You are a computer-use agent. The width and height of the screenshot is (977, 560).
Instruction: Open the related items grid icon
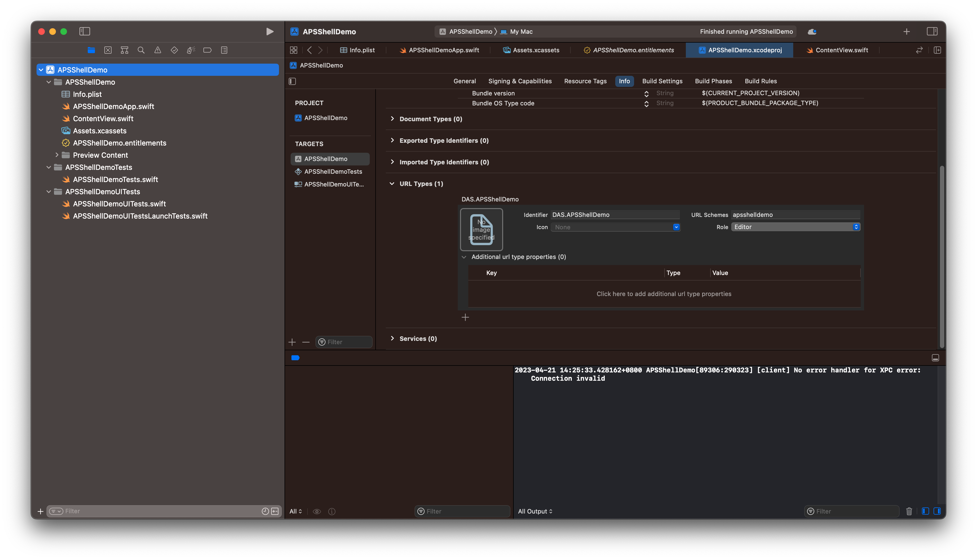(x=293, y=50)
